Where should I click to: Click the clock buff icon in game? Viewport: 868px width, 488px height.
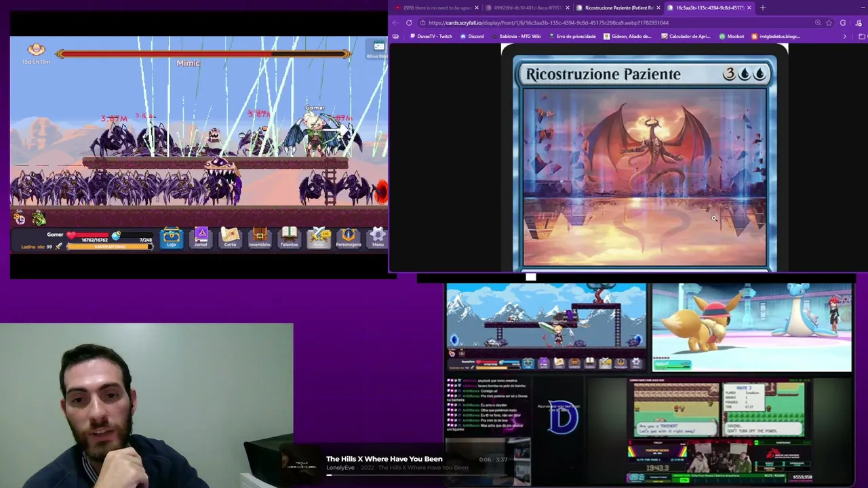pos(20,218)
